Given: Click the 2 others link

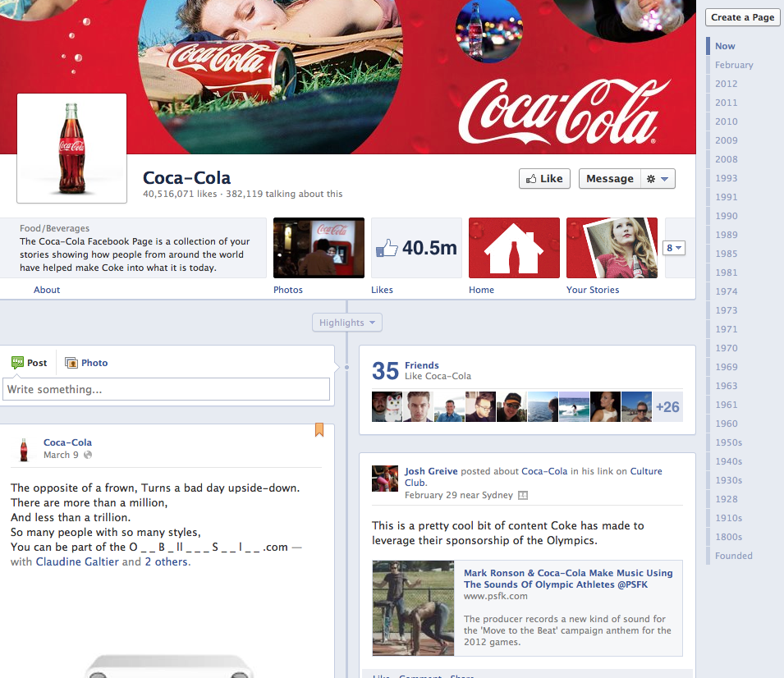Looking at the screenshot, I should [167, 561].
